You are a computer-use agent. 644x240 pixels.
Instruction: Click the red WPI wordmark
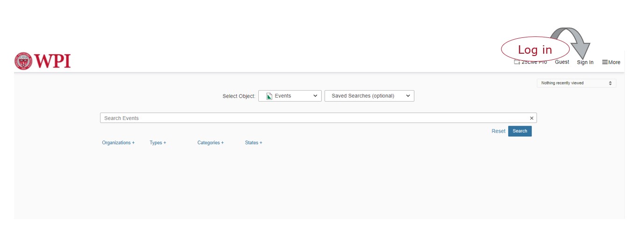52,61
